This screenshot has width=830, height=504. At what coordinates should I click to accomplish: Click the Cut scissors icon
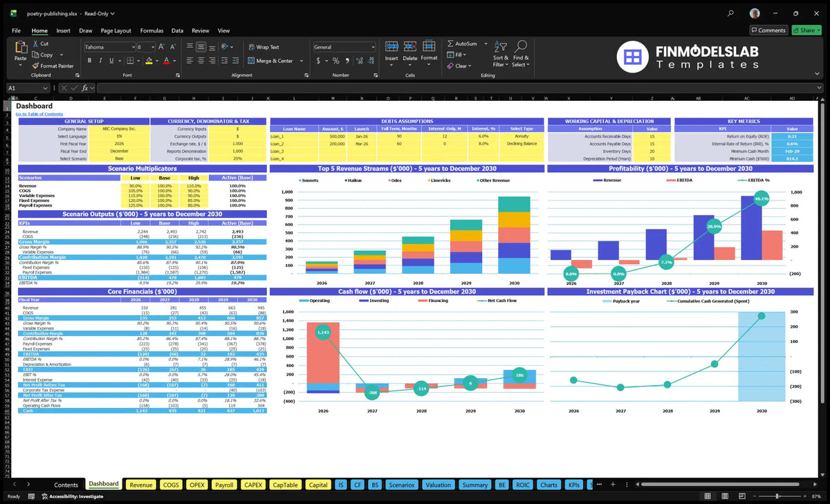(35, 44)
